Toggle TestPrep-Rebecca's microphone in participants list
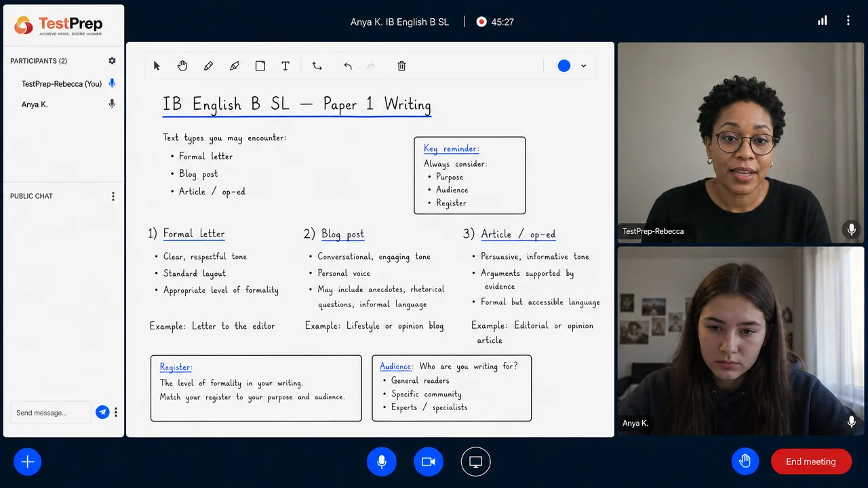The height and width of the screenshot is (488, 868). click(x=112, y=83)
